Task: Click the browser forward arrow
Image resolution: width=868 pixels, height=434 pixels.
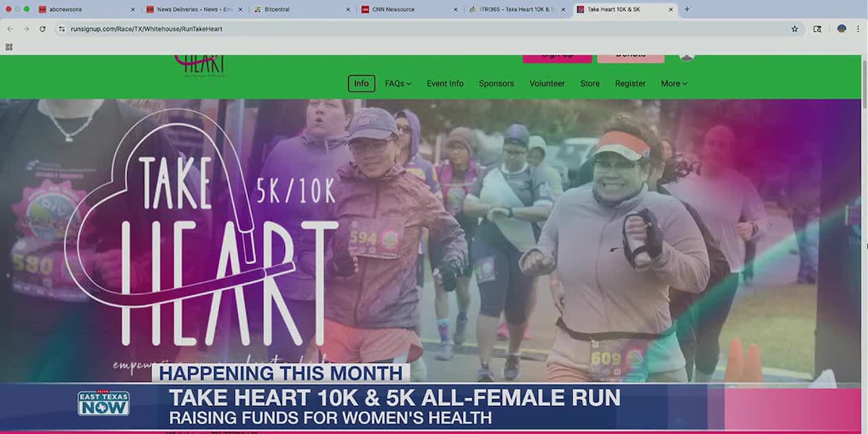Action: tap(26, 29)
